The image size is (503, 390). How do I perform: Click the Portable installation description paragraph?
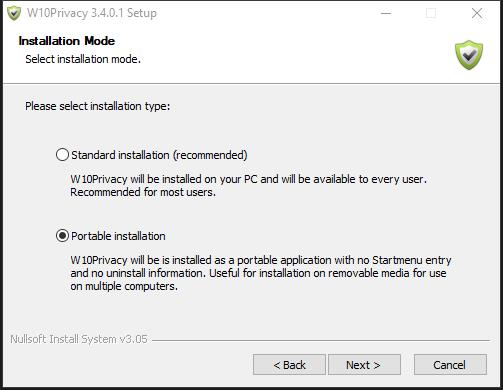pos(261,273)
